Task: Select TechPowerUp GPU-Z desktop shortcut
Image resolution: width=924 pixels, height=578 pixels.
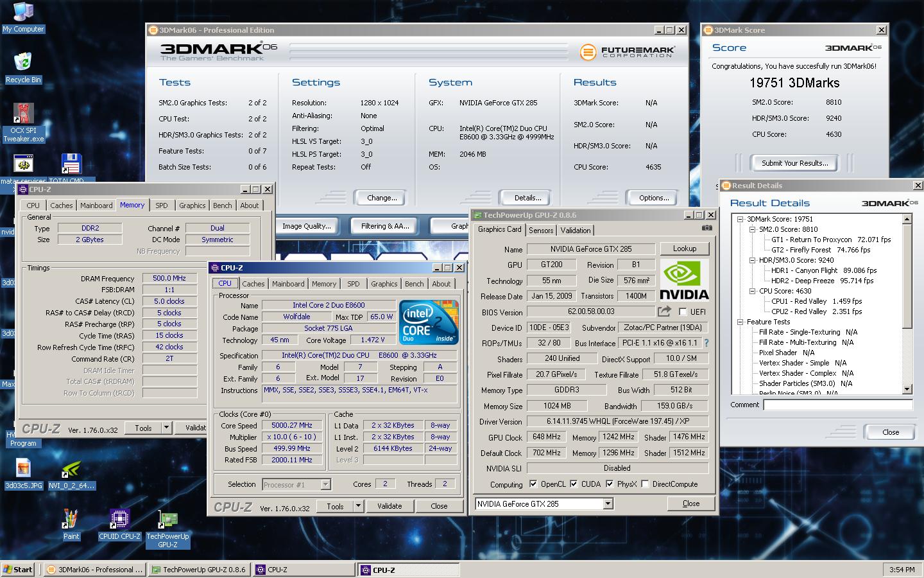Action: (x=167, y=529)
